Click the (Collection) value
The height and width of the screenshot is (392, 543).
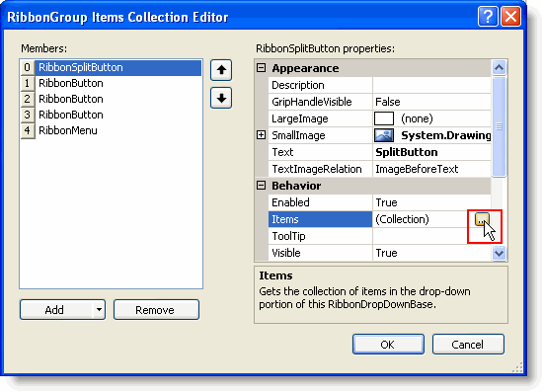(402, 219)
